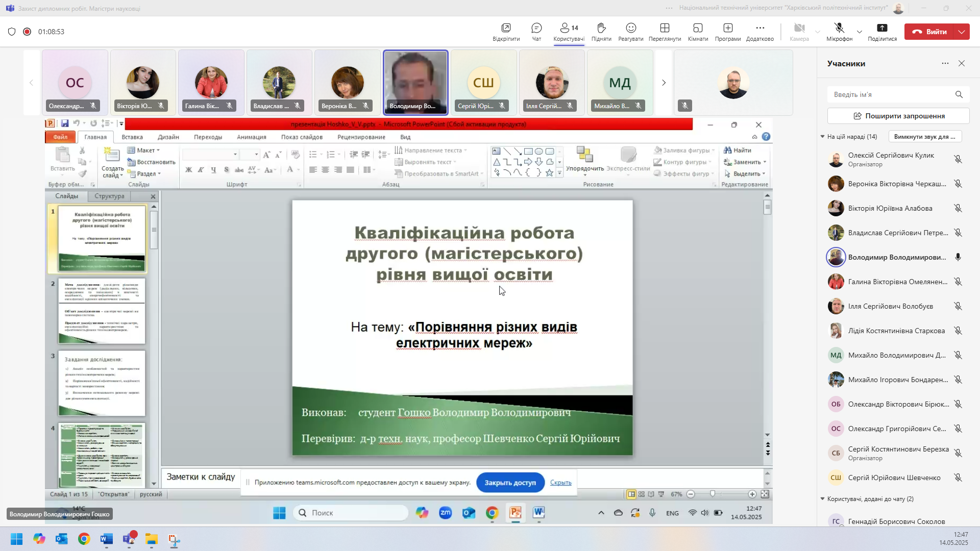Click the Создать слайд button
The width and height of the screenshot is (980, 551).
pyautogui.click(x=112, y=162)
